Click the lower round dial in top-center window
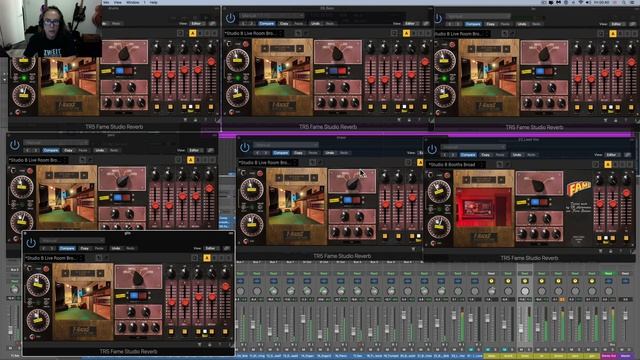 [238, 96]
